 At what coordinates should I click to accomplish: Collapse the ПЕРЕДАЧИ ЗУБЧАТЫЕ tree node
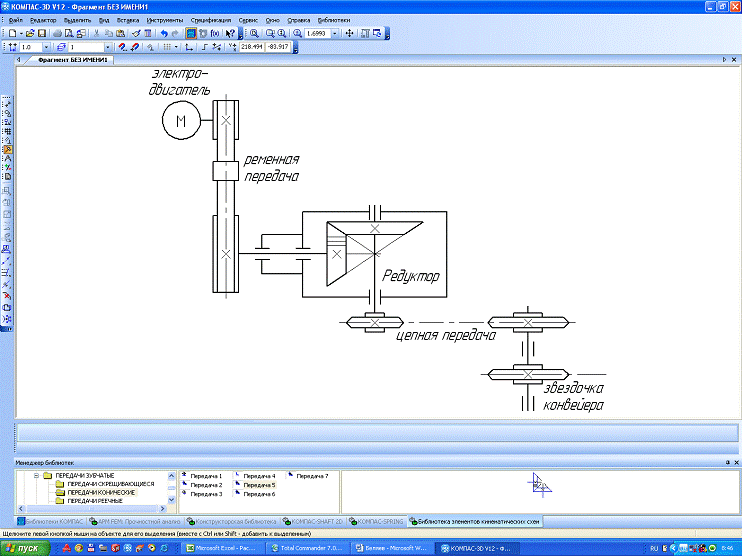pos(35,476)
